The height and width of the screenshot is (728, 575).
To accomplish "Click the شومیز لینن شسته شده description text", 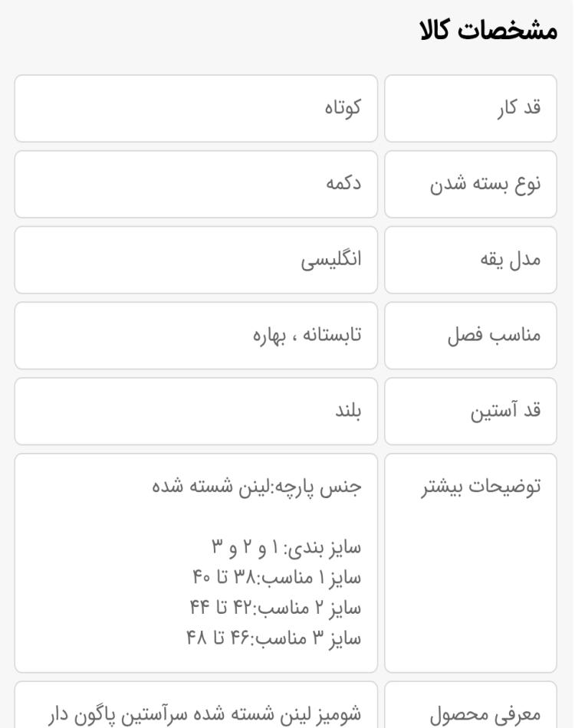I will point(205,714).
